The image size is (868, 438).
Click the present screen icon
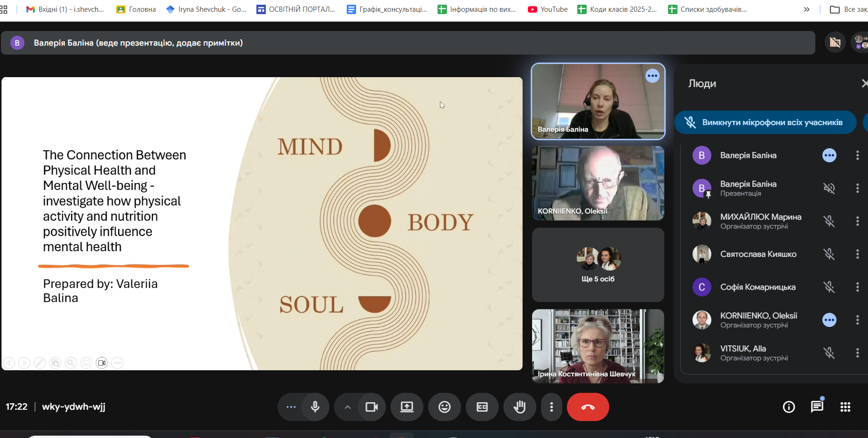406,407
